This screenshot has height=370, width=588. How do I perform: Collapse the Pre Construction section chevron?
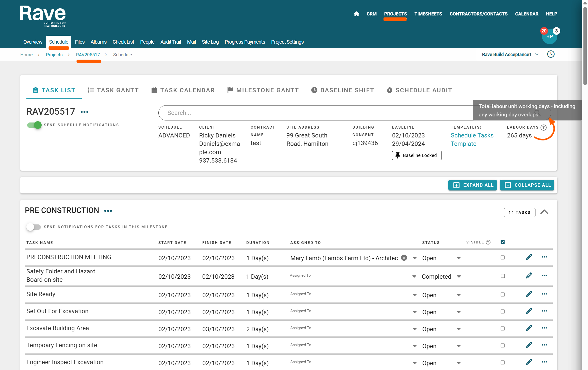point(544,212)
